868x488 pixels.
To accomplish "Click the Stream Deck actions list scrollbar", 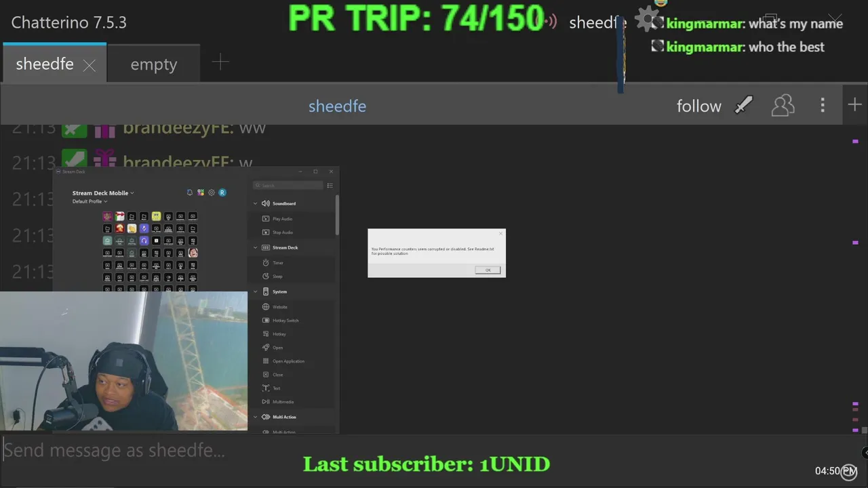I will click(x=337, y=216).
